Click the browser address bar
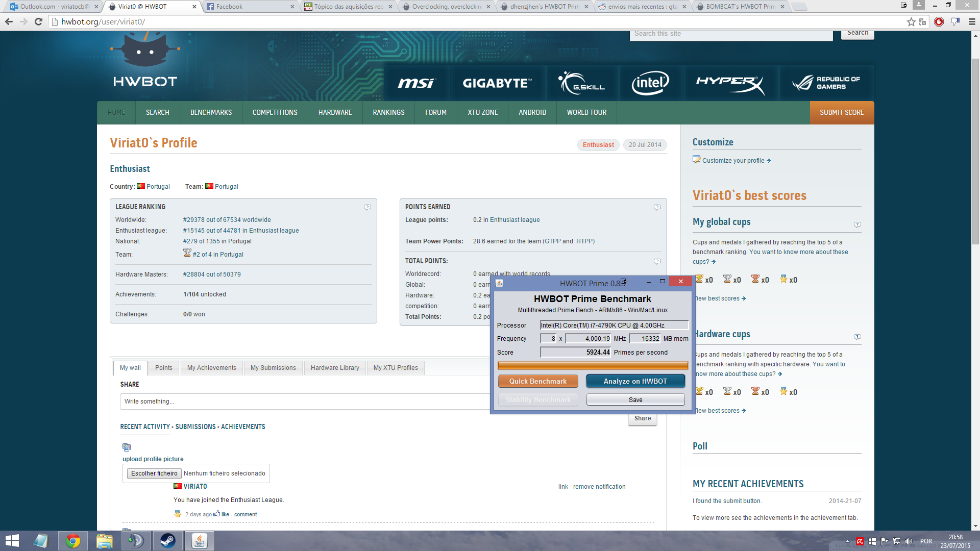The height and width of the screenshot is (551, 980). point(480,22)
